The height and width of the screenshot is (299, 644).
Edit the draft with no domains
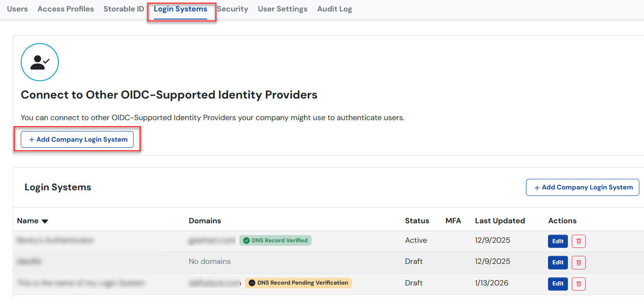point(558,262)
